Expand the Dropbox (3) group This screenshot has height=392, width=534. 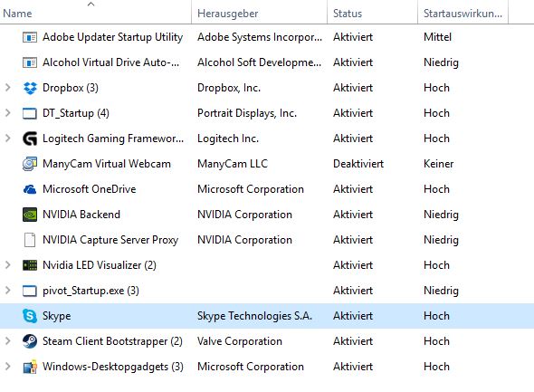coord(8,88)
